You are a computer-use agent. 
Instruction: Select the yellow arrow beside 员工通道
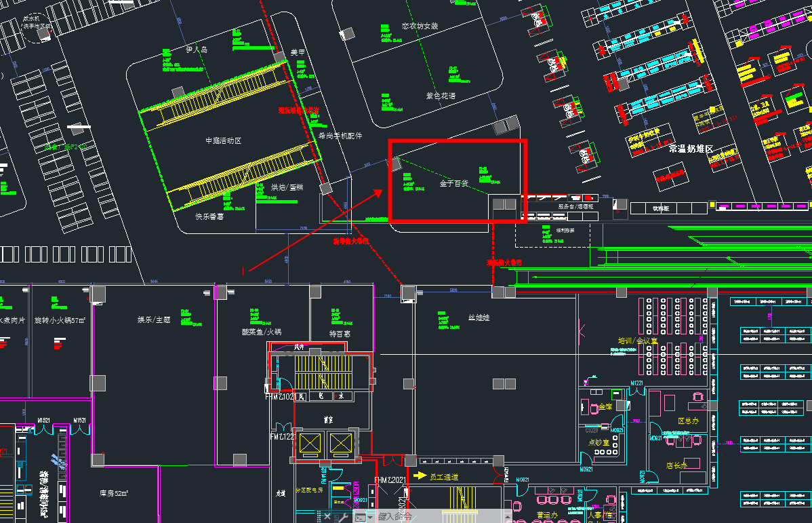point(420,477)
